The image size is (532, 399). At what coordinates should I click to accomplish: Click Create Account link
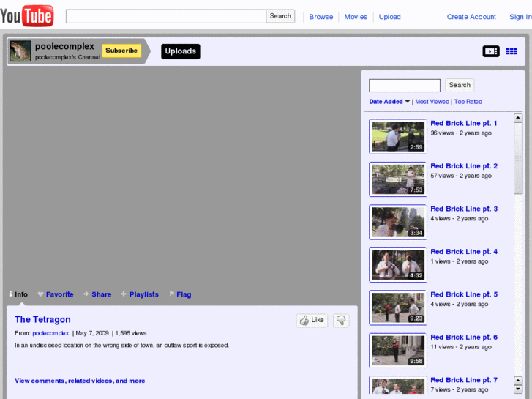tap(471, 17)
